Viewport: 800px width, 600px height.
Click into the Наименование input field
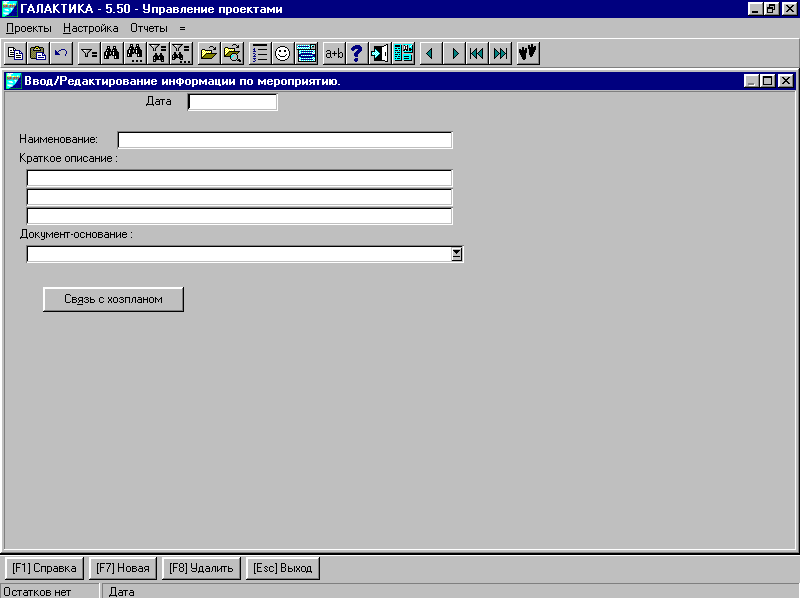tap(285, 140)
